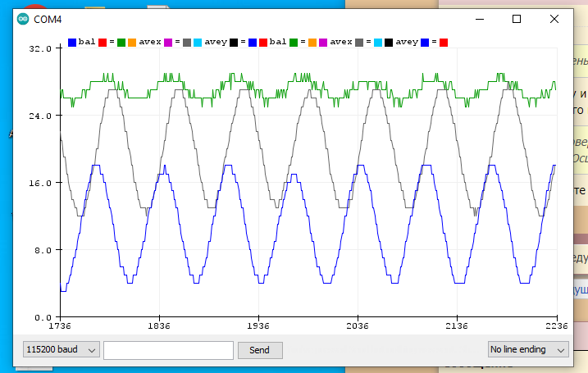Click green swatch right of second bal label
Screen dimensions: 588x373
(294, 43)
